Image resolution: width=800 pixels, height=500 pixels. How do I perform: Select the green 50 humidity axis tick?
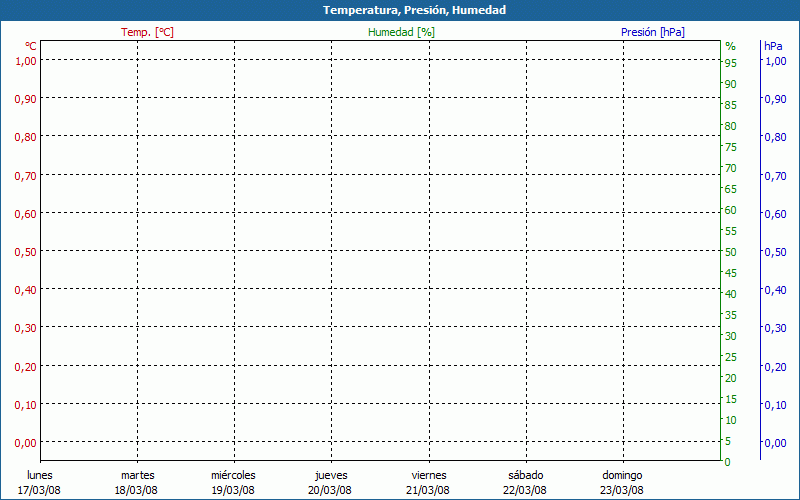(x=730, y=252)
